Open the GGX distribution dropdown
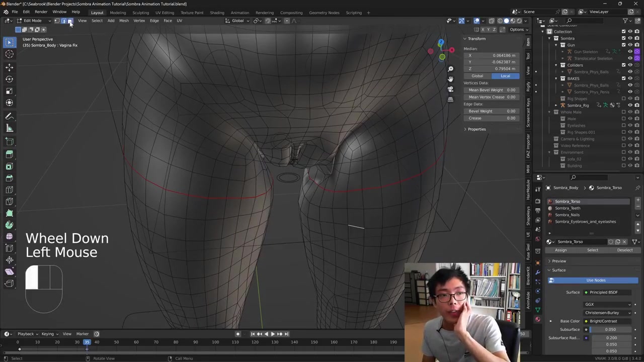This screenshot has width=644, height=362. pyautogui.click(x=608, y=304)
